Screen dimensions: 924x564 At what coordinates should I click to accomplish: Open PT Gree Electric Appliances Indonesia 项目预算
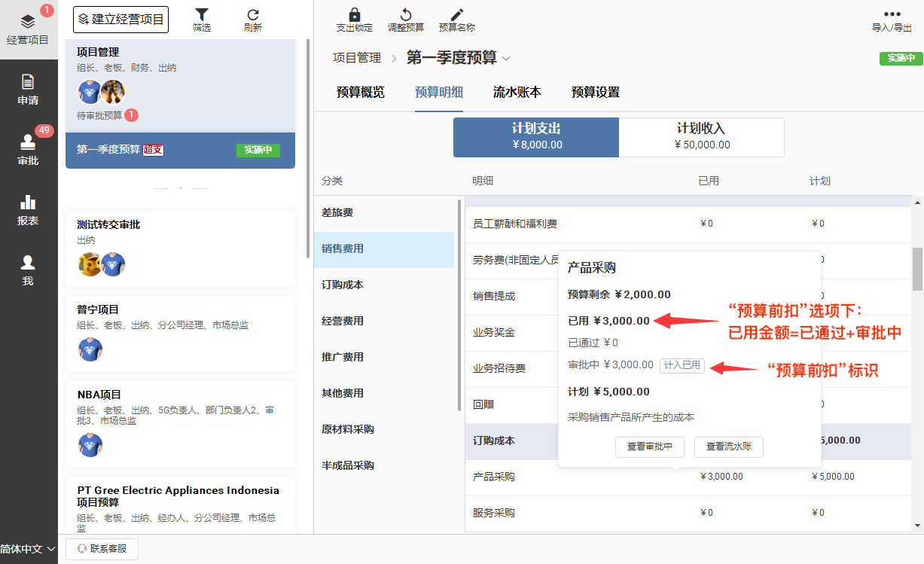[x=180, y=505]
